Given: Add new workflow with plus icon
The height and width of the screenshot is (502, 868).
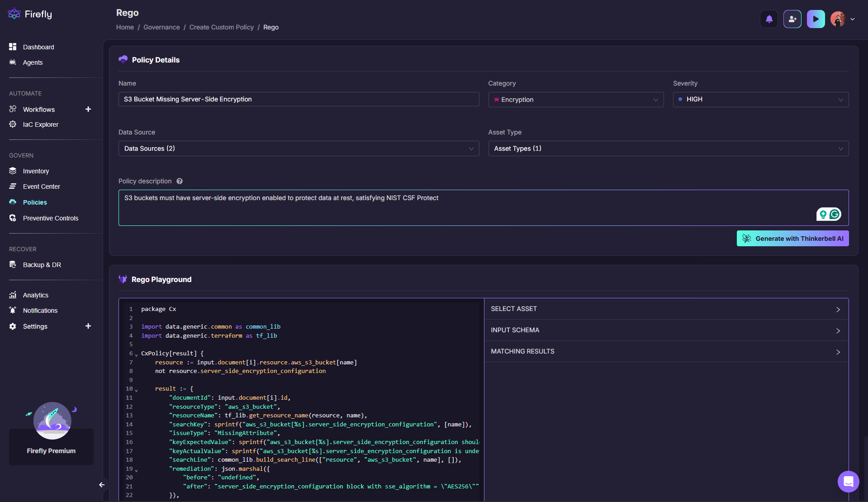Looking at the screenshot, I should [88, 109].
